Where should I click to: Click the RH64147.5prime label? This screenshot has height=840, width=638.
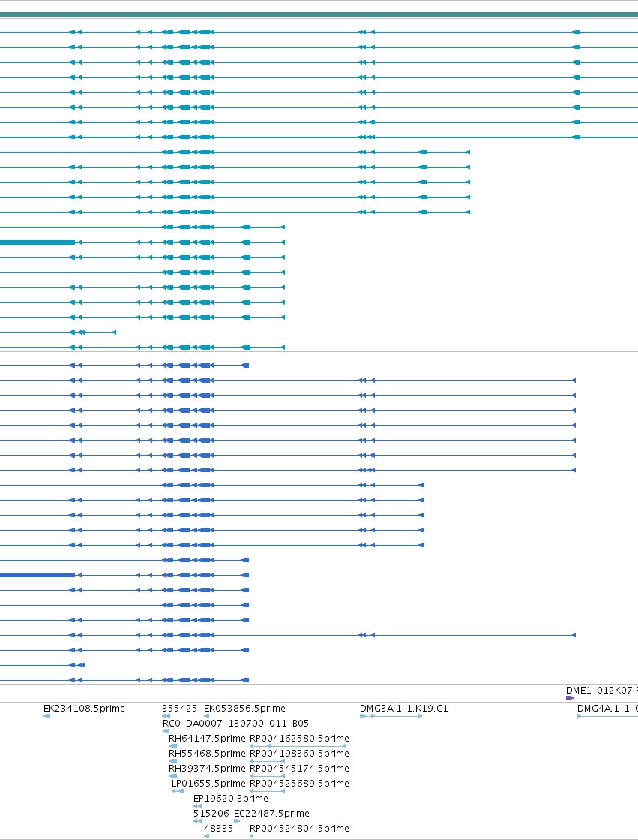click(x=207, y=738)
